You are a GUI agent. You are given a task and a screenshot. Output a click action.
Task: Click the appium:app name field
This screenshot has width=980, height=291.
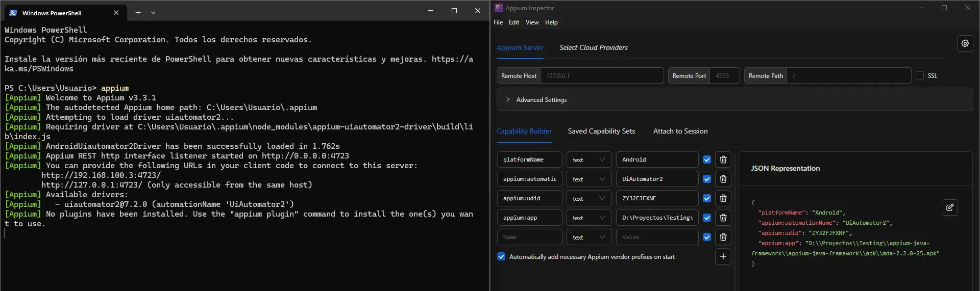tap(529, 218)
